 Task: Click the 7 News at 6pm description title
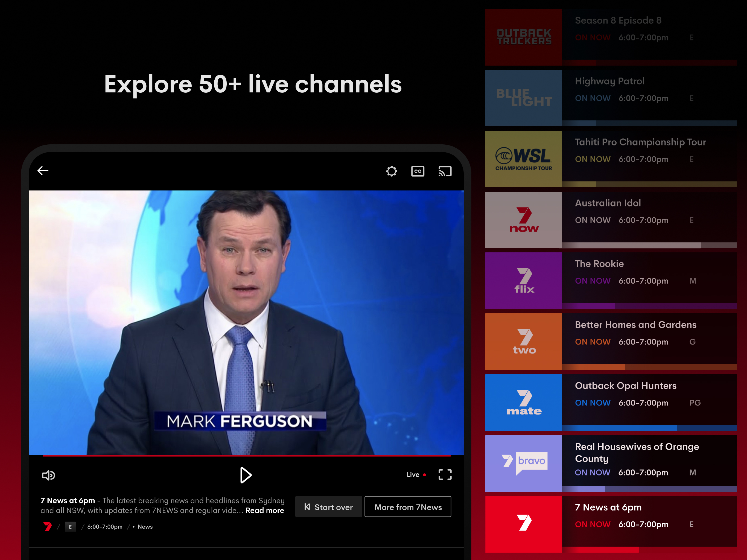[68, 501]
